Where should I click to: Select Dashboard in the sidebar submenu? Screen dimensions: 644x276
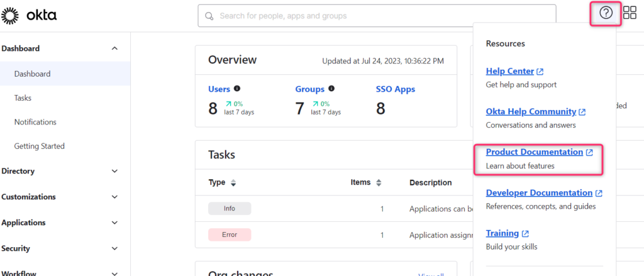click(x=65, y=74)
